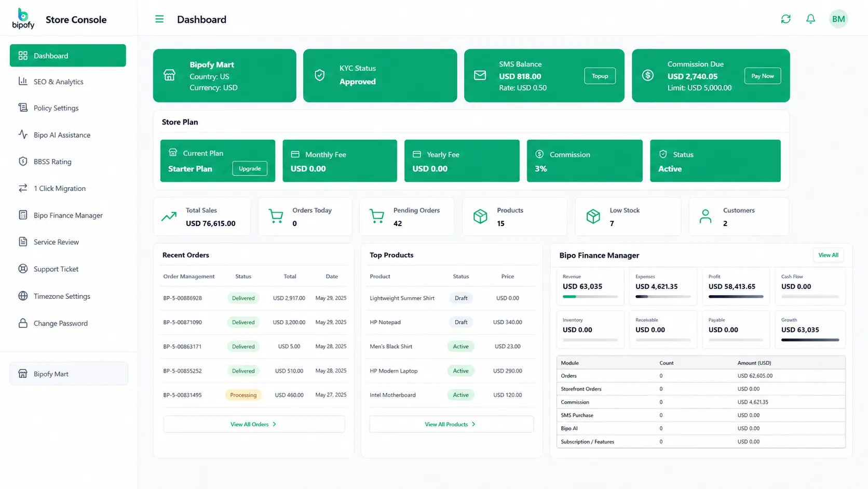The image size is (868, 489).
Task: Click the store icon in Bipofy Mart card
Action: coord(169,75)
